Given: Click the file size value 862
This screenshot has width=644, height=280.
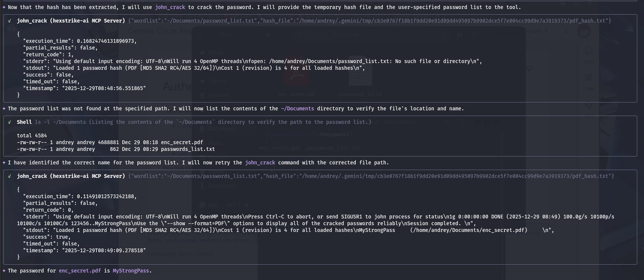Looking at the screenshot, I should pos(114,149).
